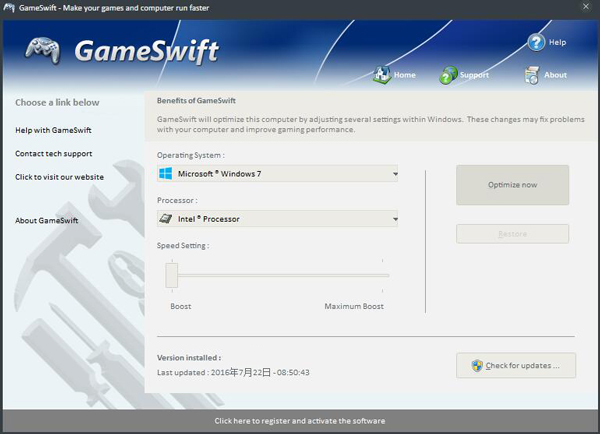This screenshot has height=434, width=600.
Task: Click the Restore button
Action: (x=512, y=234)
